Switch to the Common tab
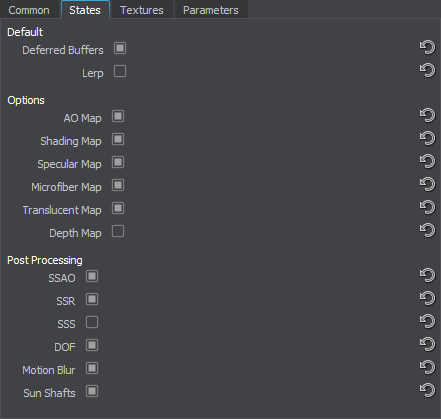 pyautogui.click(x=29, y=10)
